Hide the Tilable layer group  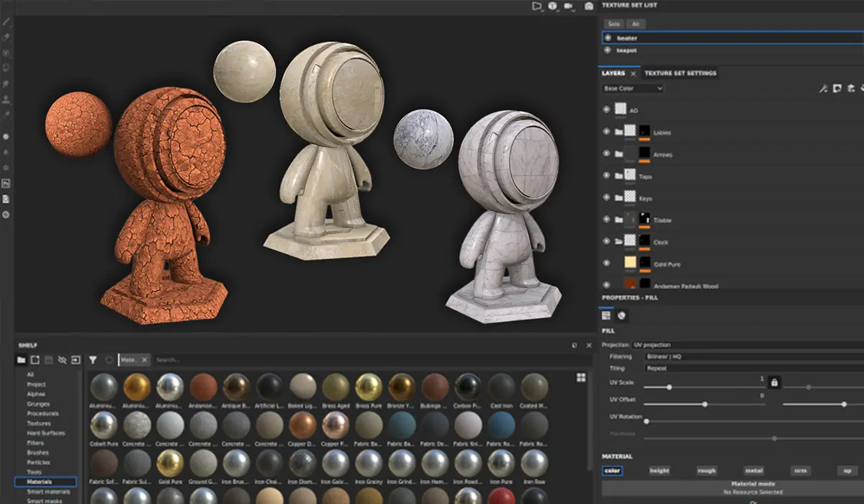tap(606, 220)
